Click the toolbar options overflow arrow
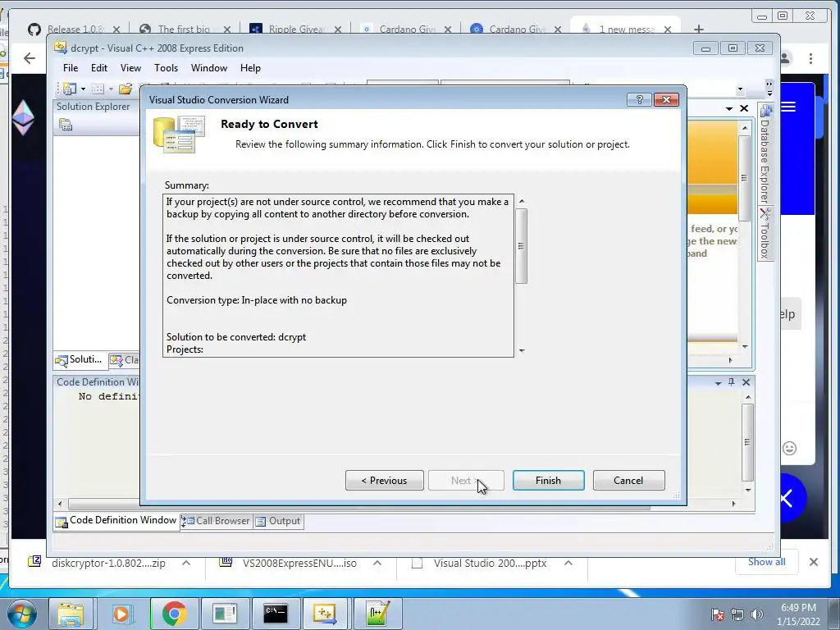Viewport: 840px width, 630px height. [769, 89]
